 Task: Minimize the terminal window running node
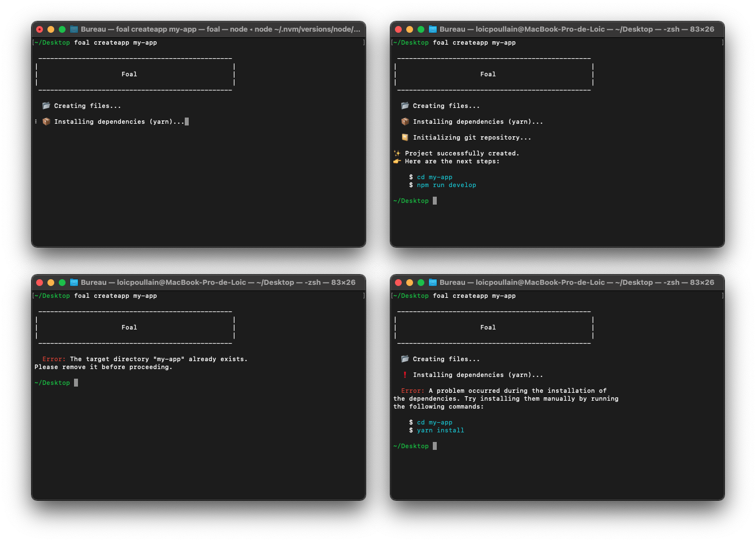(x=51, y=29)
